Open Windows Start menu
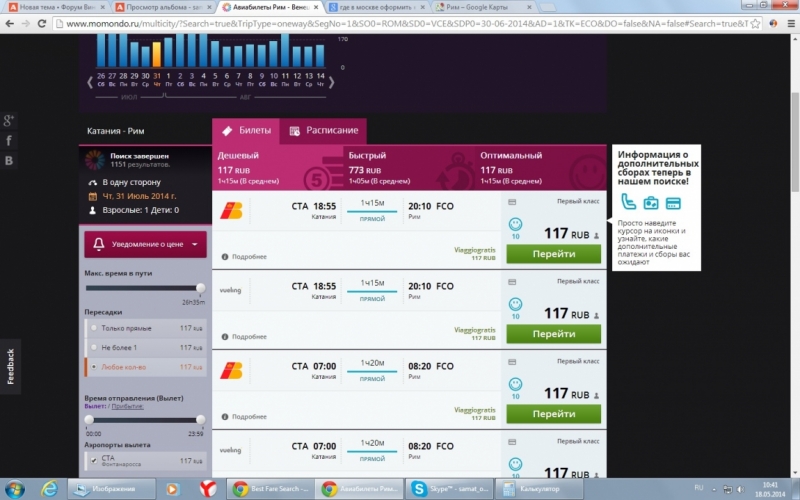The width and height of the screenshot is (800, 500). [15, 489]
